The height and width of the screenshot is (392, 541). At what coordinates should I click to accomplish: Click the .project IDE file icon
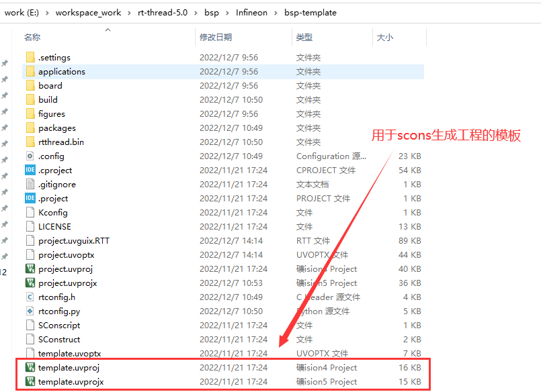click(30, 199)
